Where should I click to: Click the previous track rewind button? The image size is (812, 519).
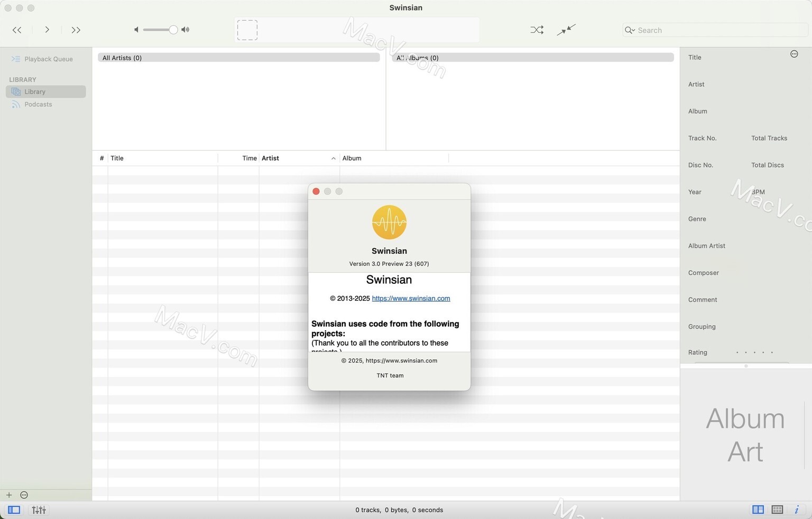pyautogui.click(x=17, y=30)
